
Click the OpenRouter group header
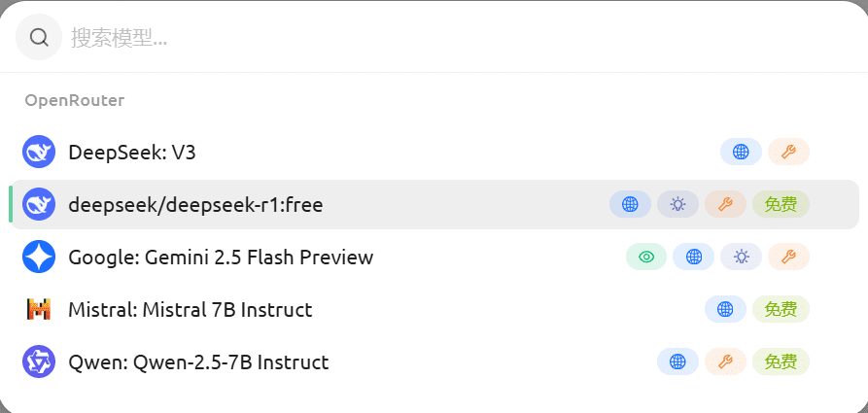(75, 100)
